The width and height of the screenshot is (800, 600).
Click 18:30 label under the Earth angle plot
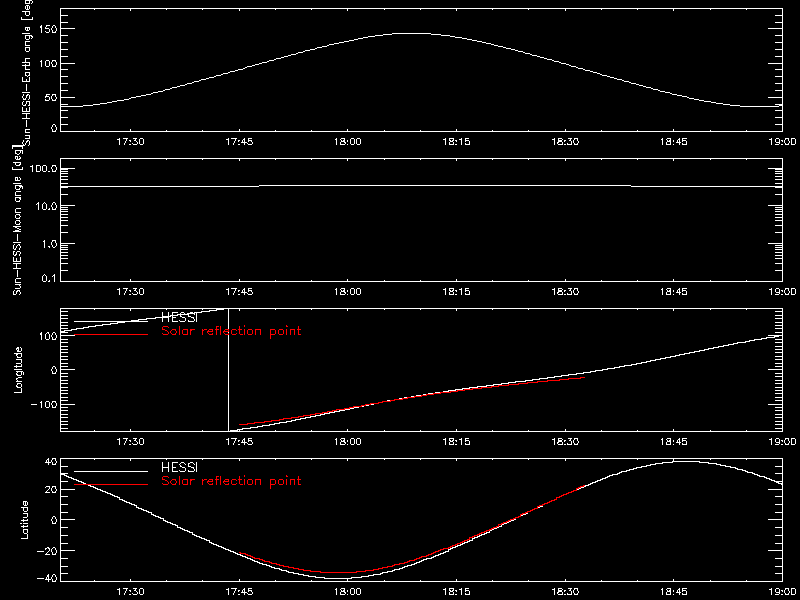565,142
